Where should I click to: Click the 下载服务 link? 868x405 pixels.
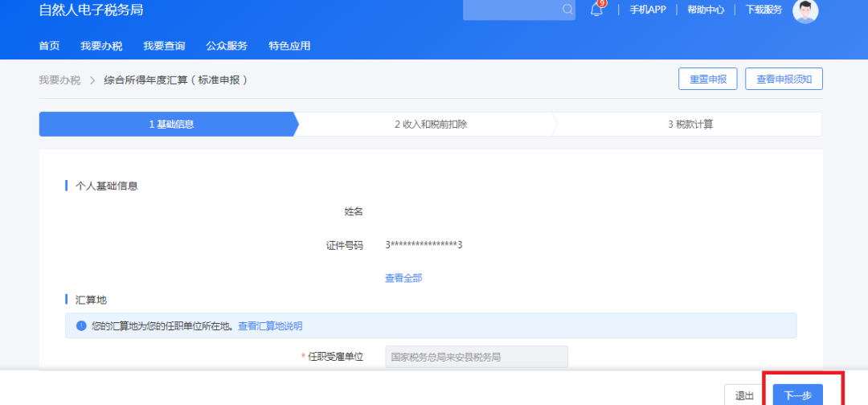tap(764, 10)
